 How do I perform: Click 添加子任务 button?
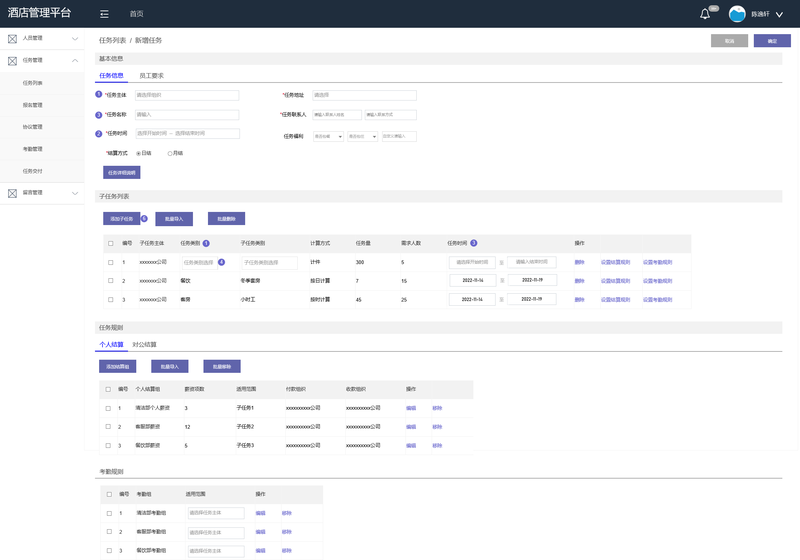coord(121,219)
